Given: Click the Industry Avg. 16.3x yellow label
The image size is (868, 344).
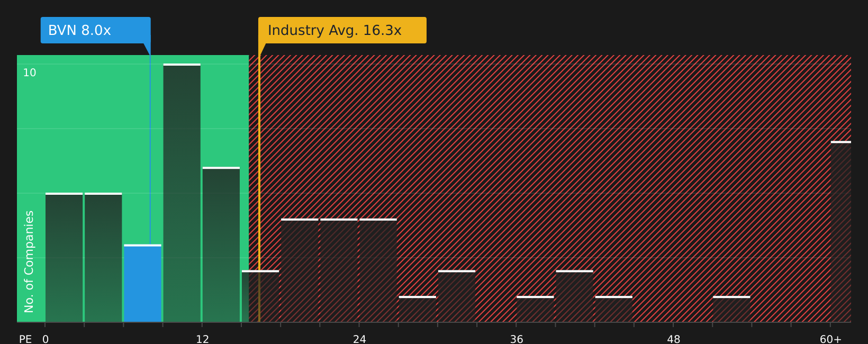Looking at the screenshot, I should point(342,30).
